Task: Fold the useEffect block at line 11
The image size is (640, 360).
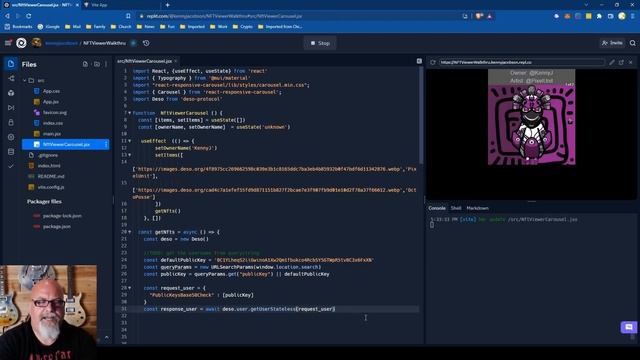Action: [x=130, y=141]
